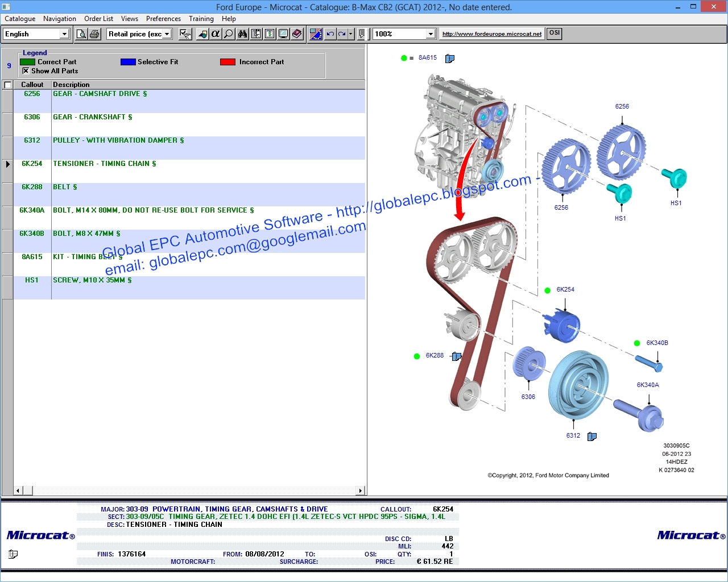Click the 6306 callout in the diagram
Viewport: 728px width, 582px height.
pyautogui.click(x=528, y=397)
